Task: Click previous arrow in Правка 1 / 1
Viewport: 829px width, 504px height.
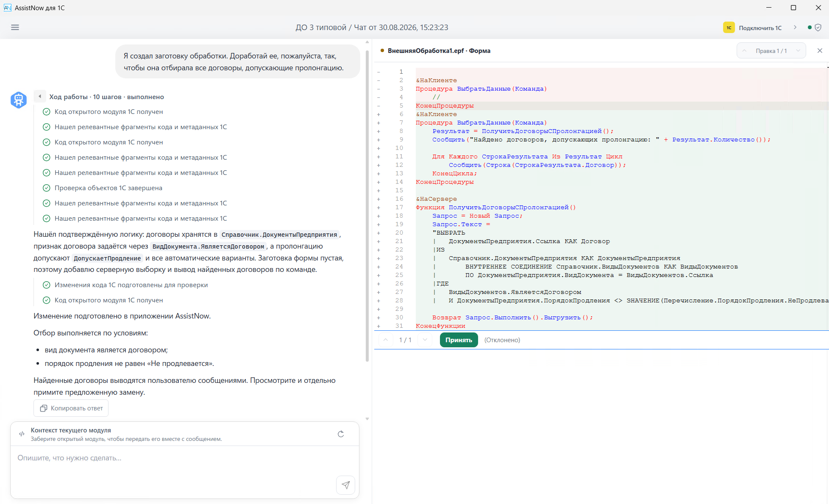Action: [744, 51]
